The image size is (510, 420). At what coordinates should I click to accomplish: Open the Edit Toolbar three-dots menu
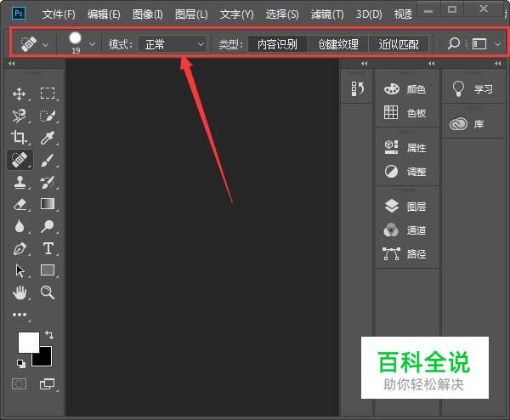[20, 315]
